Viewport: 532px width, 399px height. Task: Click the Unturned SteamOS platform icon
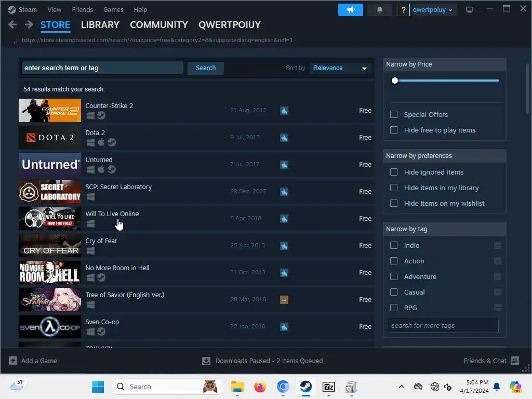coord(112,169)
